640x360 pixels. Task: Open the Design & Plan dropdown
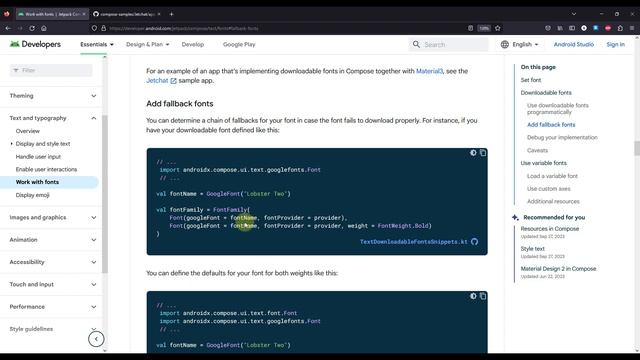pos(148,44)
